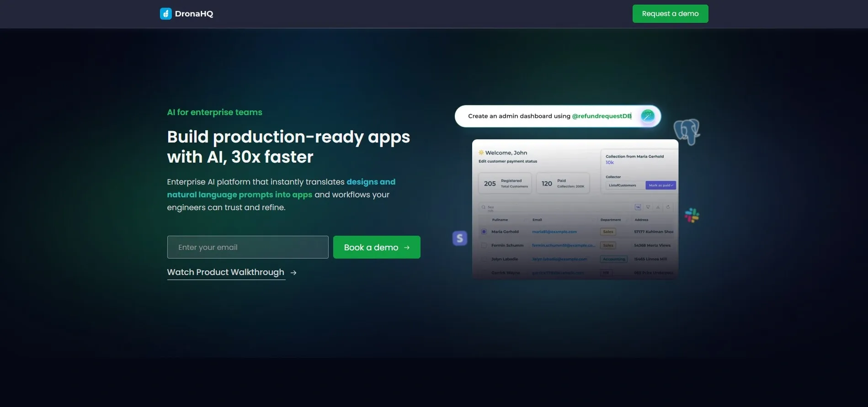This screenshot has height=407, width=868.
Task: Click the DronaHQ logo icon
Action: click(x=165, y=14)
